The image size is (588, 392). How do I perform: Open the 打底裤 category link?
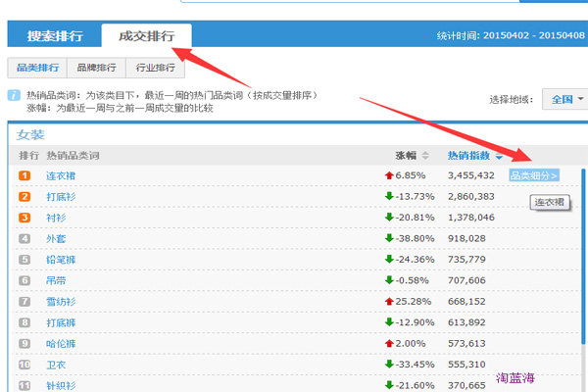coord(61,322)
